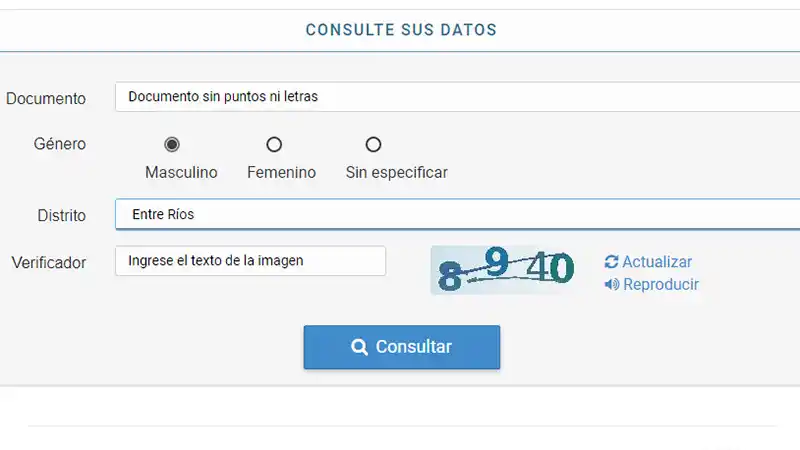Select the Femenino radio button

[x=274, y=145]
